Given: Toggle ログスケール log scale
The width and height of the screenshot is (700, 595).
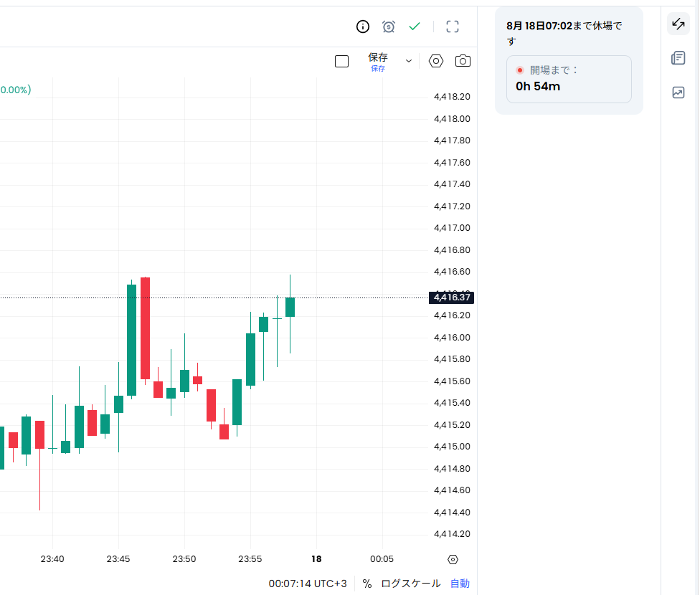Looking at the screenshot, I should click(411, 584).
